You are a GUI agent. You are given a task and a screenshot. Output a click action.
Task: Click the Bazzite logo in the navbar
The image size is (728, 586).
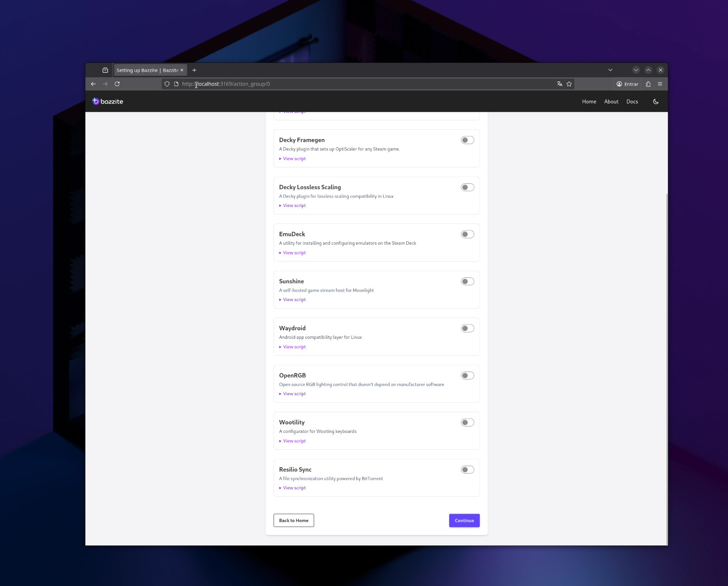click(x=107, y=101)
